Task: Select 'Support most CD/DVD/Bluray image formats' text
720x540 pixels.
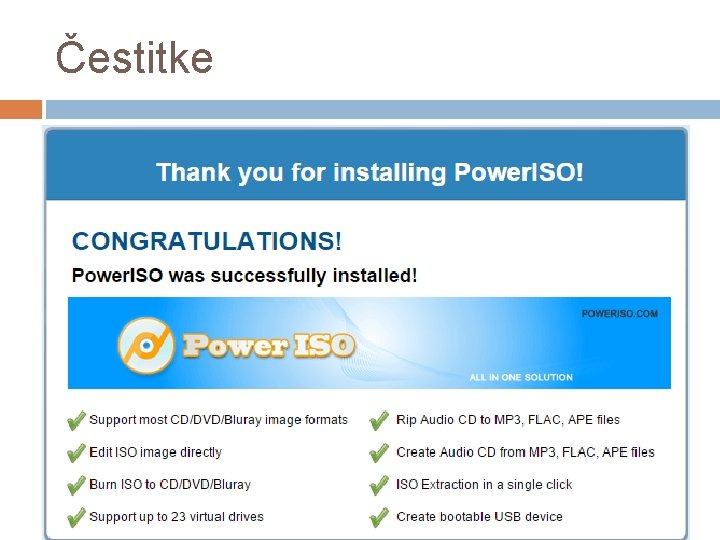Action: click(x=219, y=420)
